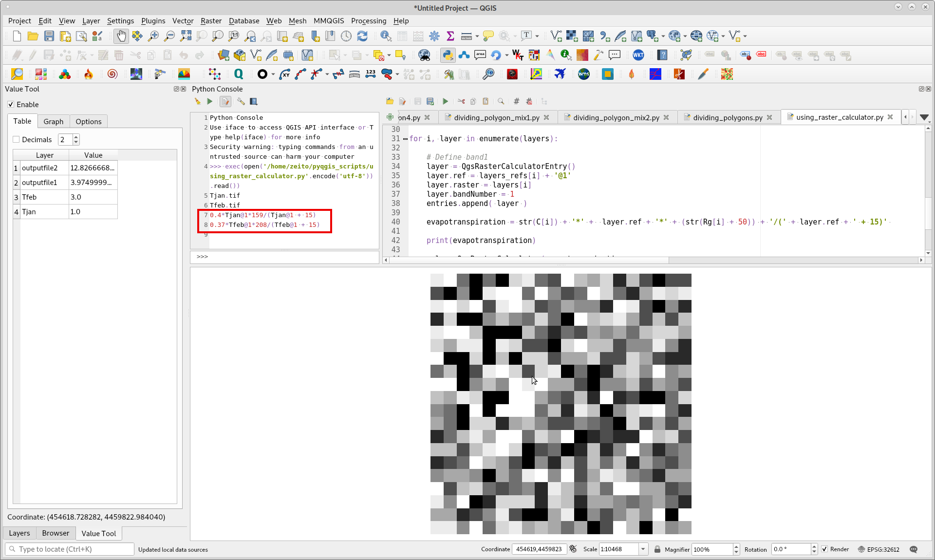
Task: Open the Processing Toolbox gear icon
Action: (434, 36)
